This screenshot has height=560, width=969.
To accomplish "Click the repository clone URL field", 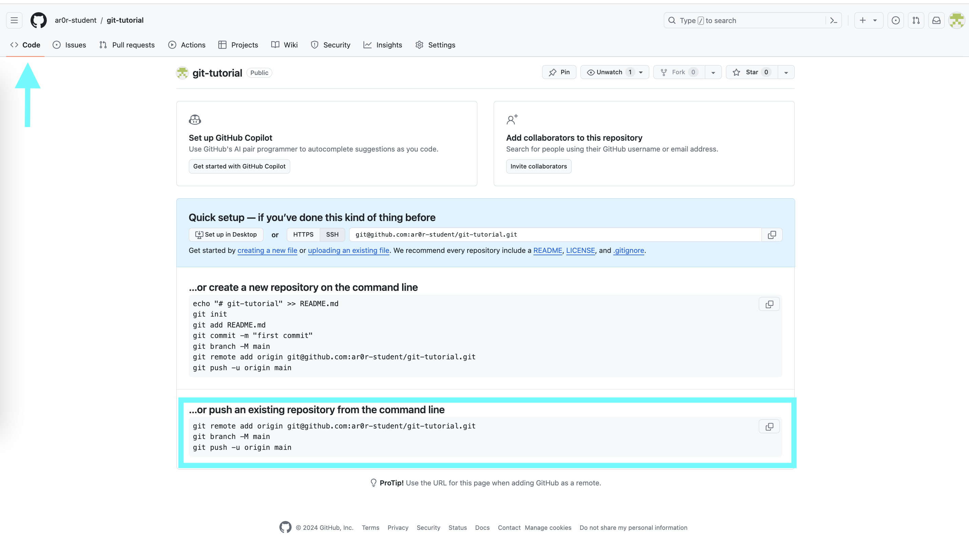I will [555, 235].
